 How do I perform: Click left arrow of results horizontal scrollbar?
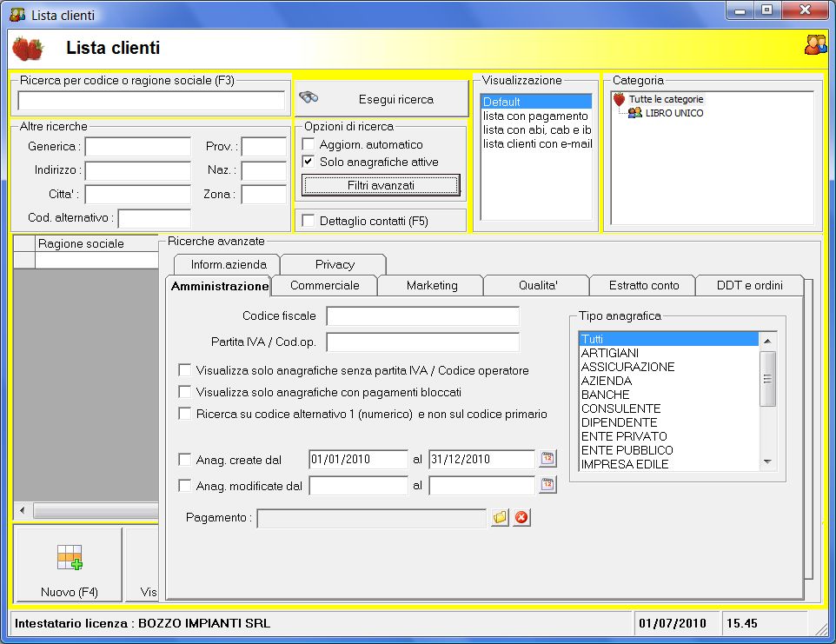point(22,510)
